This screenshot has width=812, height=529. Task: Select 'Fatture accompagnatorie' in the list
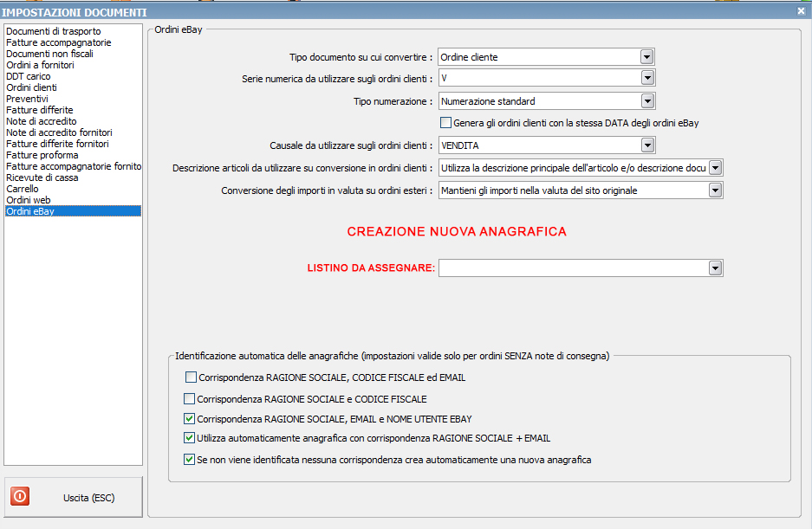(73, 42)
